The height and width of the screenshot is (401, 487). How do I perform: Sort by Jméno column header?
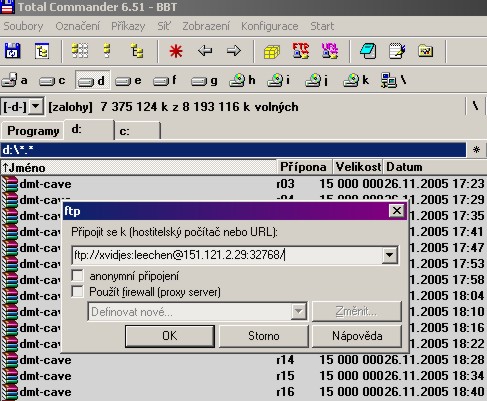(x=139, y=167)
